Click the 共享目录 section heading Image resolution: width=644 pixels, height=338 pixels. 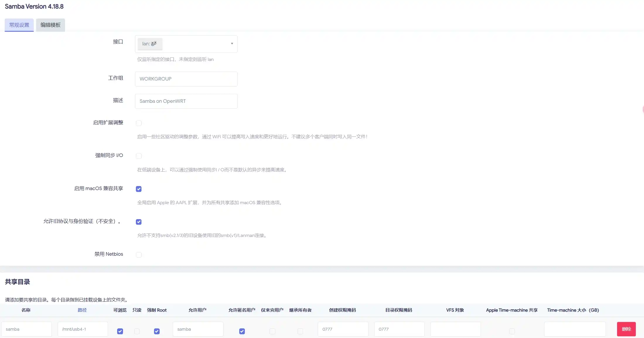pos(17,282)
